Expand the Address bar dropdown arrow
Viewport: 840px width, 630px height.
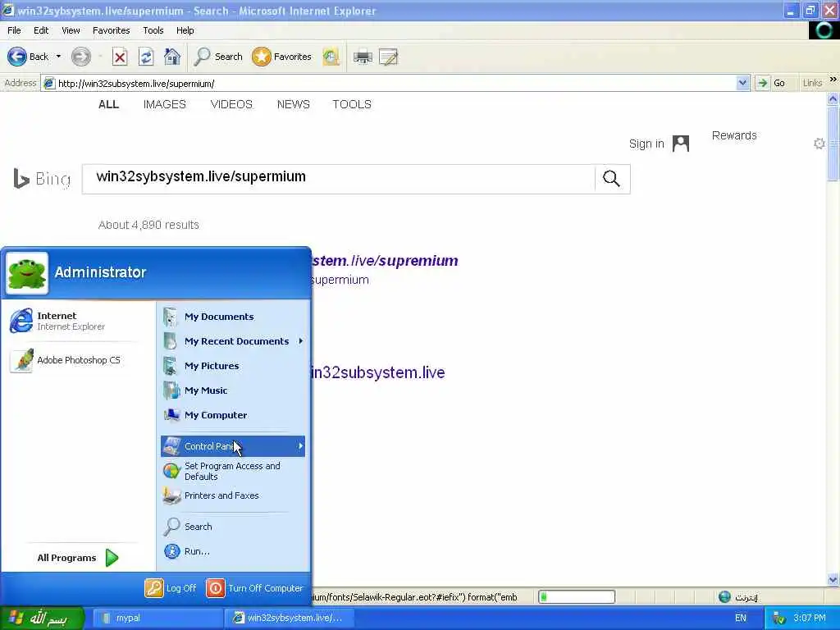(742, 83)
